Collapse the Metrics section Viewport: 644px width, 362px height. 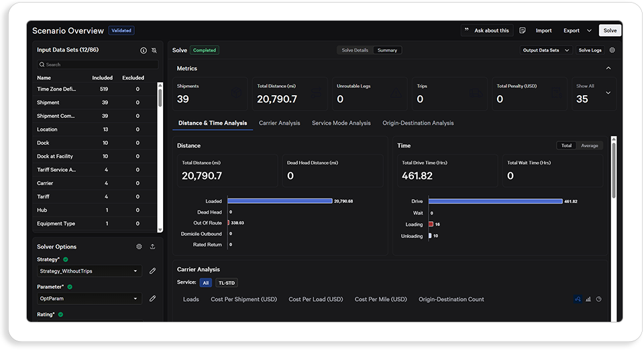point(608,68)
